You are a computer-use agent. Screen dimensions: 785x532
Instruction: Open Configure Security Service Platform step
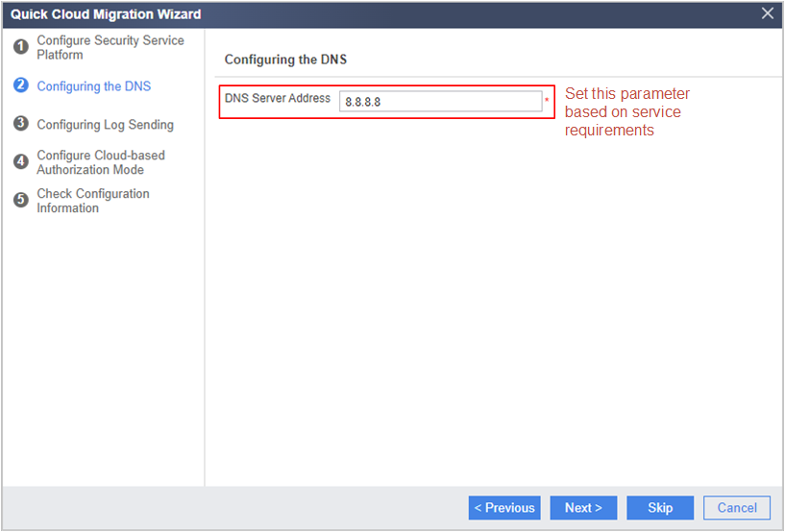[x=110, y=48]
